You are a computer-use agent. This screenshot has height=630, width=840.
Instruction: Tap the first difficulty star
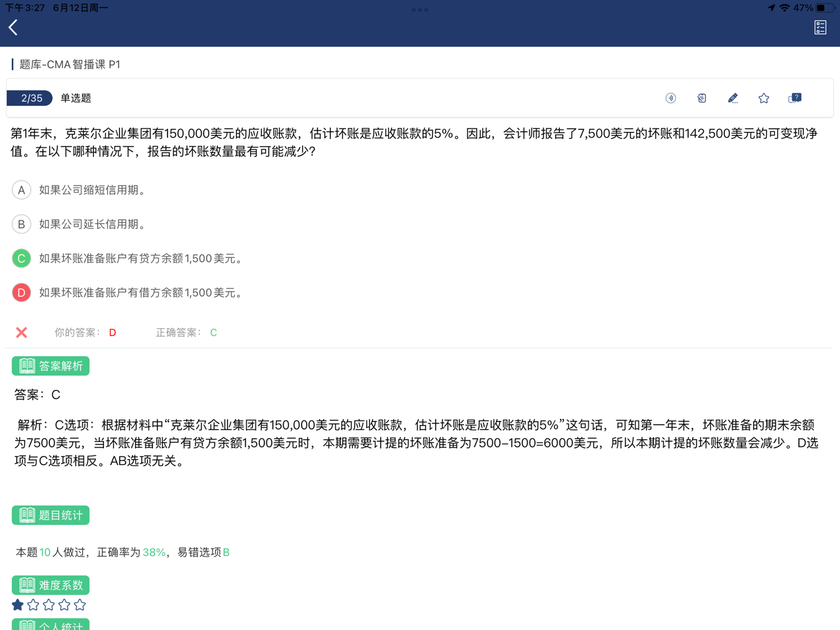18,605
